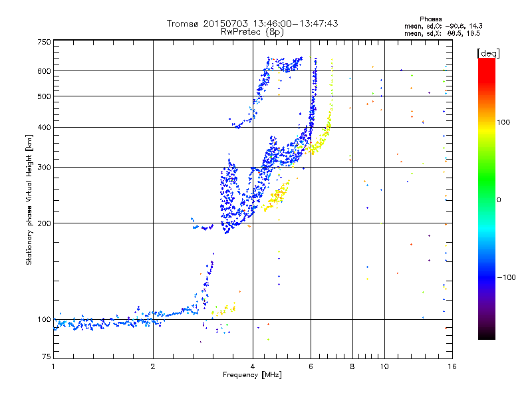This screenshot has height=399, width=532.
Task: Click the colorbar tick label '0'
Action: [499, 200]
